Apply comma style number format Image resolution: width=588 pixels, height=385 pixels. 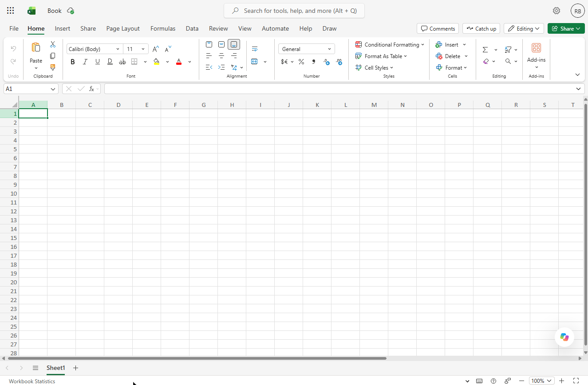[x=314, y=62]
